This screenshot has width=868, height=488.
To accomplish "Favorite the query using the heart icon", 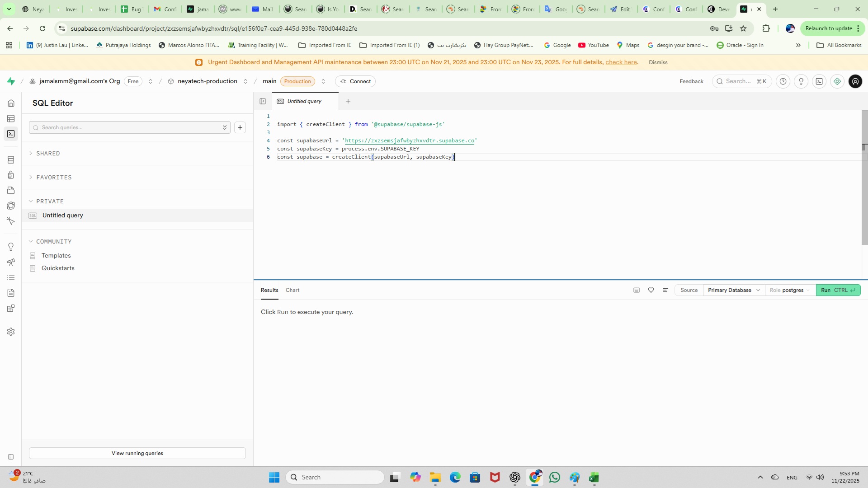I will (x=651, y=290).
